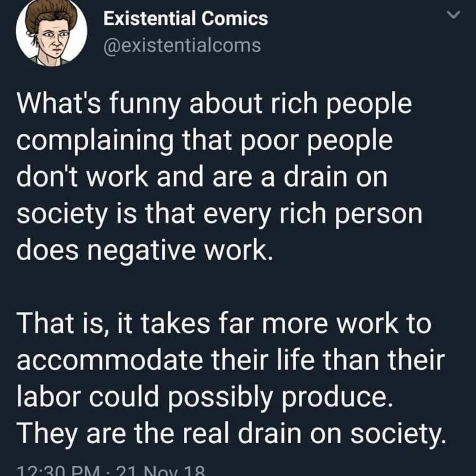
Task: Click the line "complaining that poor people"
Action: click(x=205, y=141)
